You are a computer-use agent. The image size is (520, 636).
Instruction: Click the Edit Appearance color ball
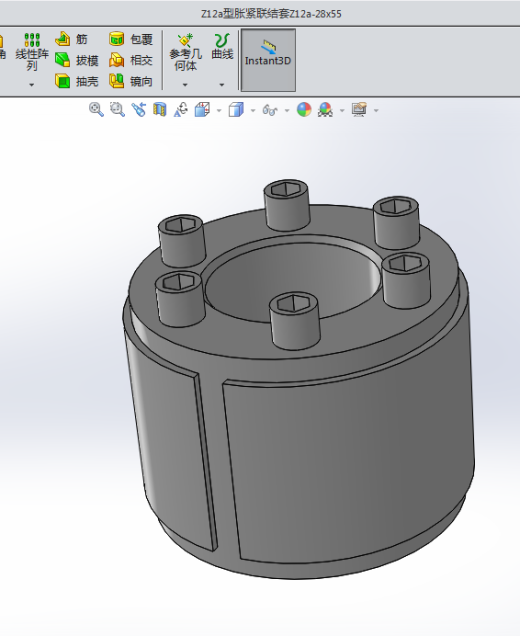coord(304,110)
